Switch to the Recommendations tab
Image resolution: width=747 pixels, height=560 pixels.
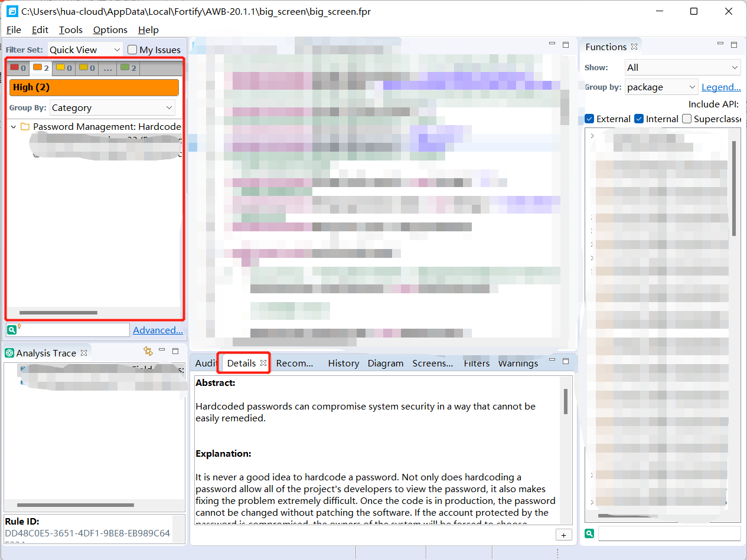[295, 363]
